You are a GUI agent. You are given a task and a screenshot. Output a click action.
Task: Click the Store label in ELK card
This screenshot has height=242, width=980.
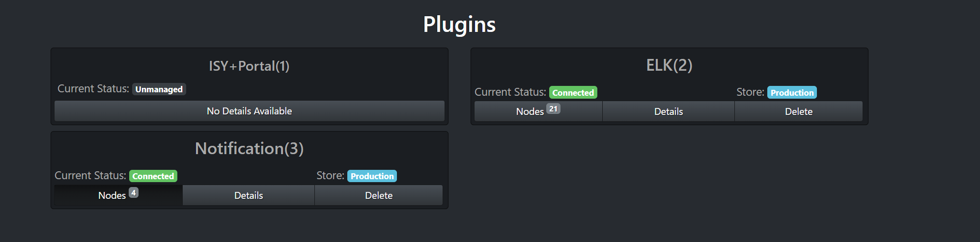750,92
